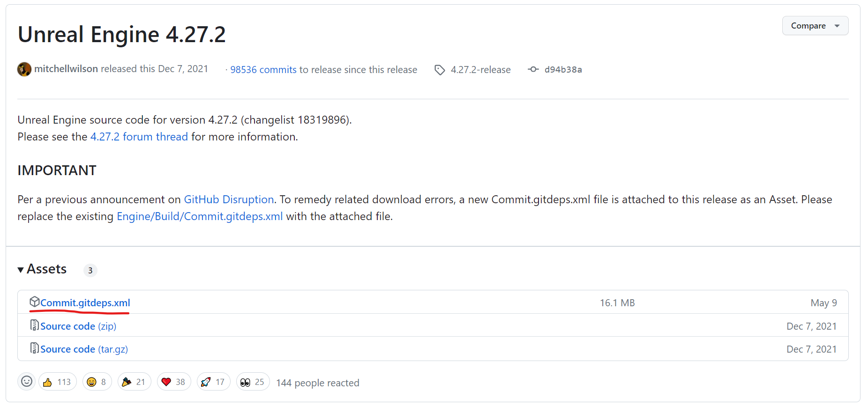Toggle laugh reaction with 8
868x413 pixels.
click(97, 382)
